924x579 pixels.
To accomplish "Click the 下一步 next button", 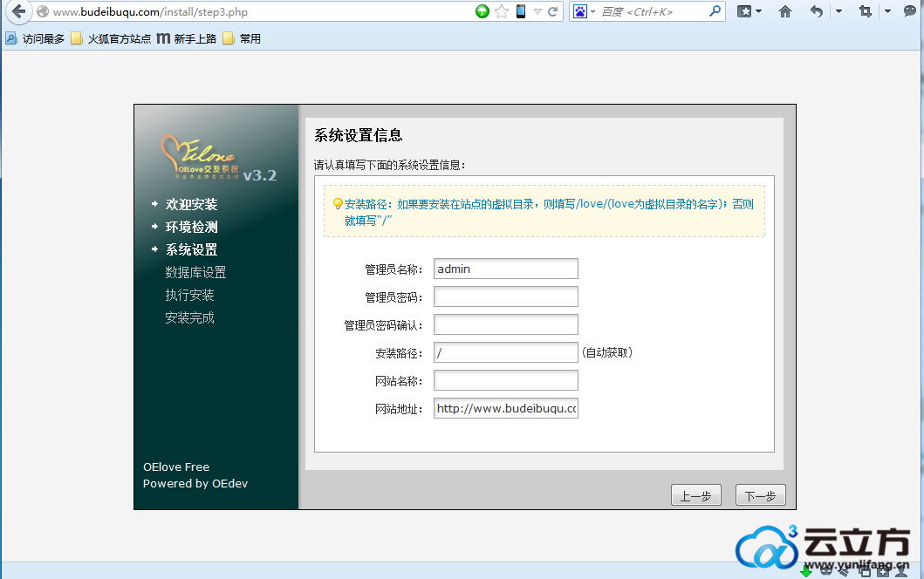I will point(760,495).
